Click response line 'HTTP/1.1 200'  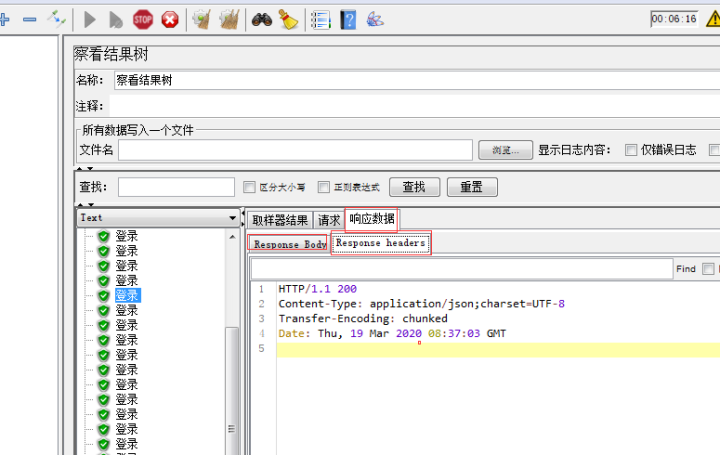(x=317, y=289)
